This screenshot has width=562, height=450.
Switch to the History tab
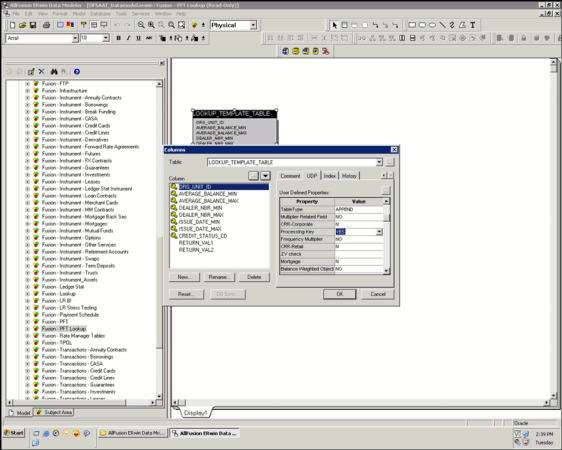point(349,176)
